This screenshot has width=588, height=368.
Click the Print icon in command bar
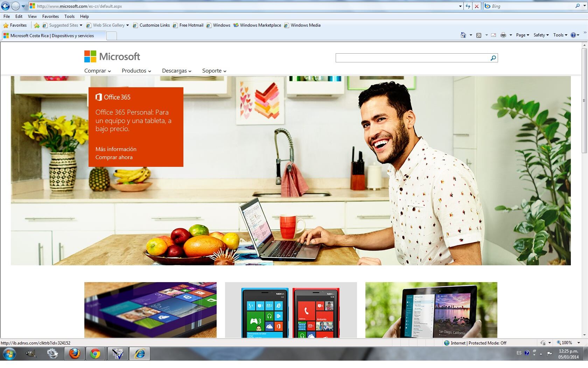[503, 35]
